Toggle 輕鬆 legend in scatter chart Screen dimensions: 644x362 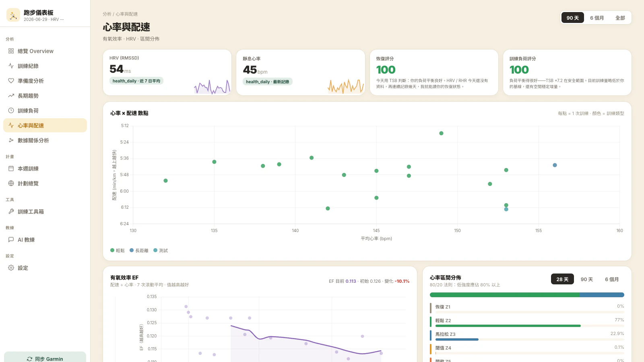(x=118, y=250)
